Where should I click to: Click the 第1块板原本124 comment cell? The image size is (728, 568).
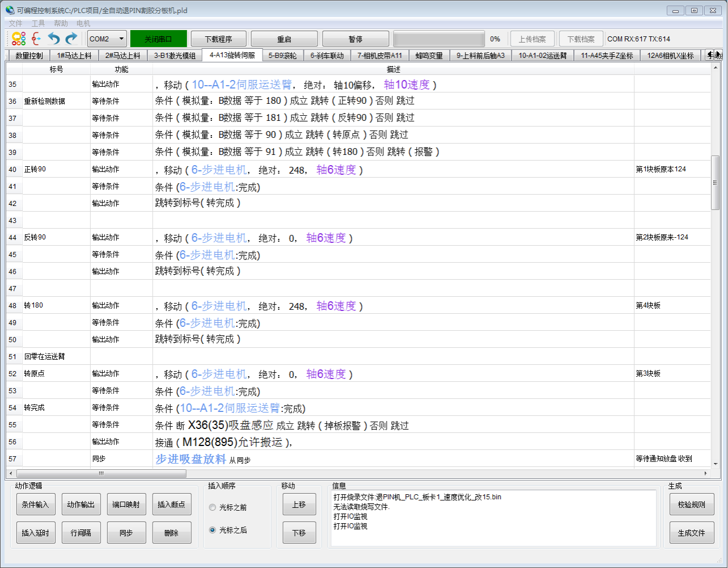point(672,169)
